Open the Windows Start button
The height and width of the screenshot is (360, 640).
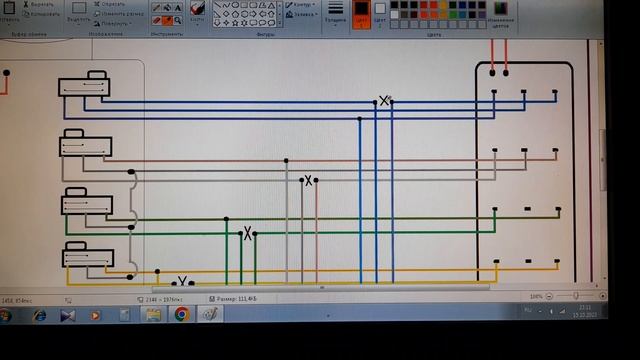coord(6,315)
